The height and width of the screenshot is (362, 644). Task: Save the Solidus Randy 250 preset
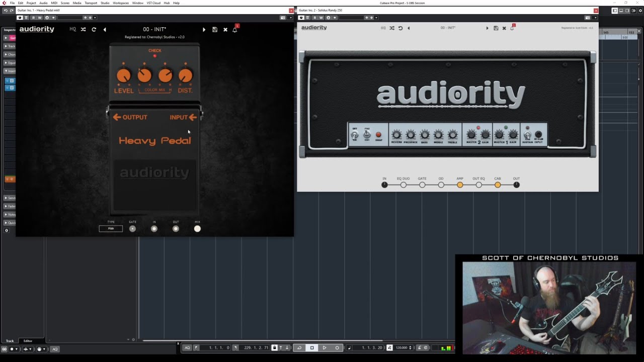pos(496,28)
